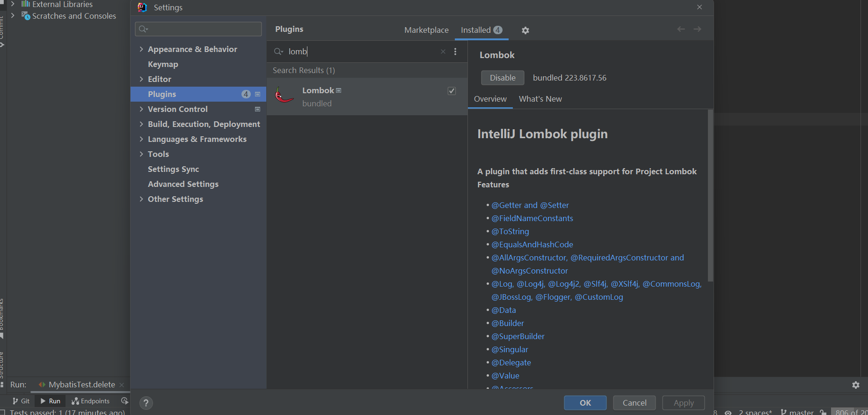Click the Apply button
The image size is (868, 415).
[x=684, y=403]
